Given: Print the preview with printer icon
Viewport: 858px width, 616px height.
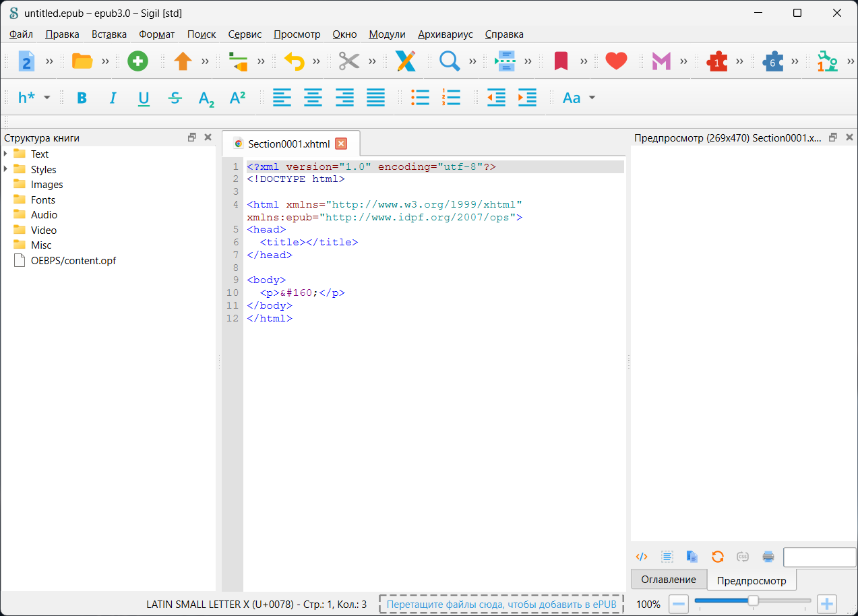Looking at the screenshot, I should (x=768, y=557).
